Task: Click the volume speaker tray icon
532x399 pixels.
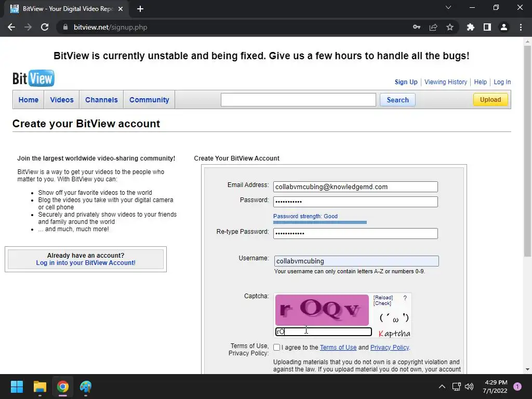Action: pyautogui.click(x=469, y=387)
